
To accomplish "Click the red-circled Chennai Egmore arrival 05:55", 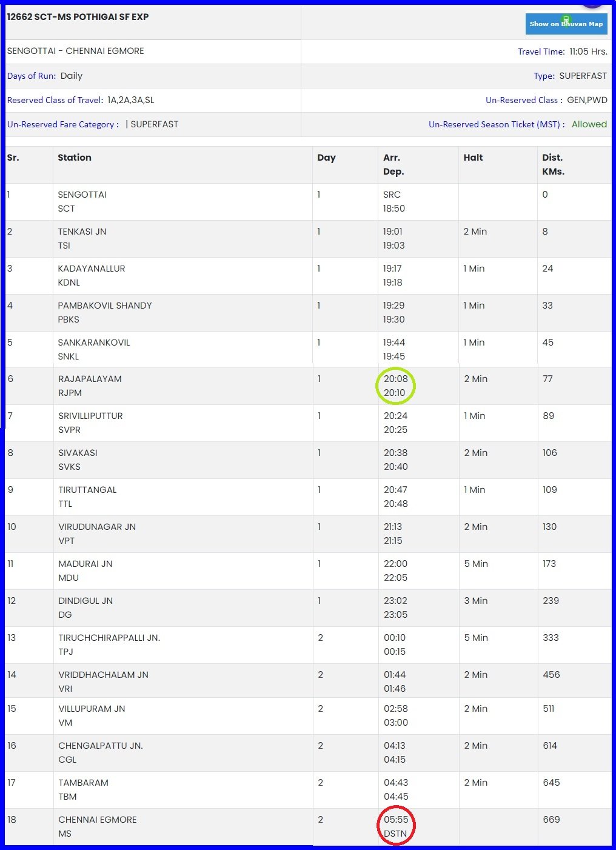I will click(x=396, y=820).
